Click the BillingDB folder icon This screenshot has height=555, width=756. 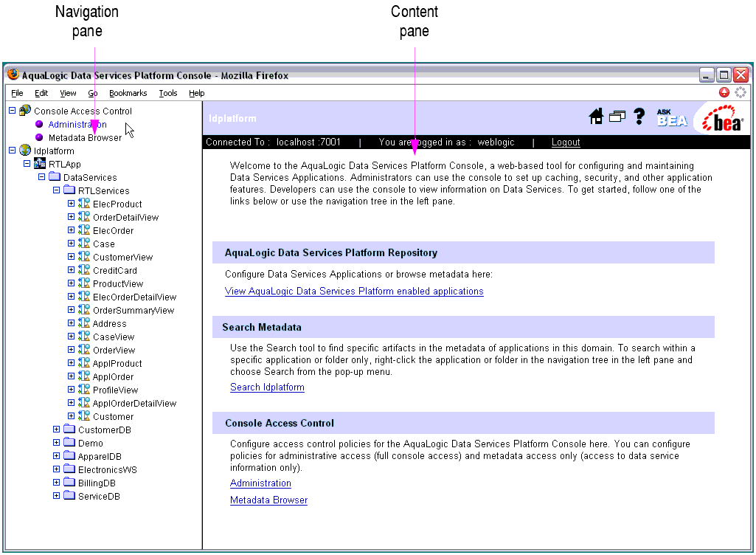(x=69, y=483)
